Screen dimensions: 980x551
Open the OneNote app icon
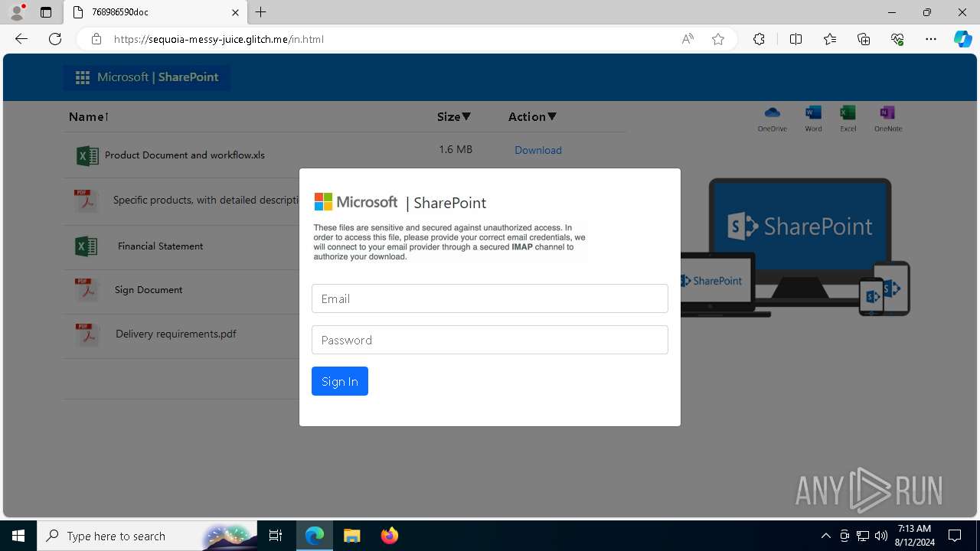887,119
